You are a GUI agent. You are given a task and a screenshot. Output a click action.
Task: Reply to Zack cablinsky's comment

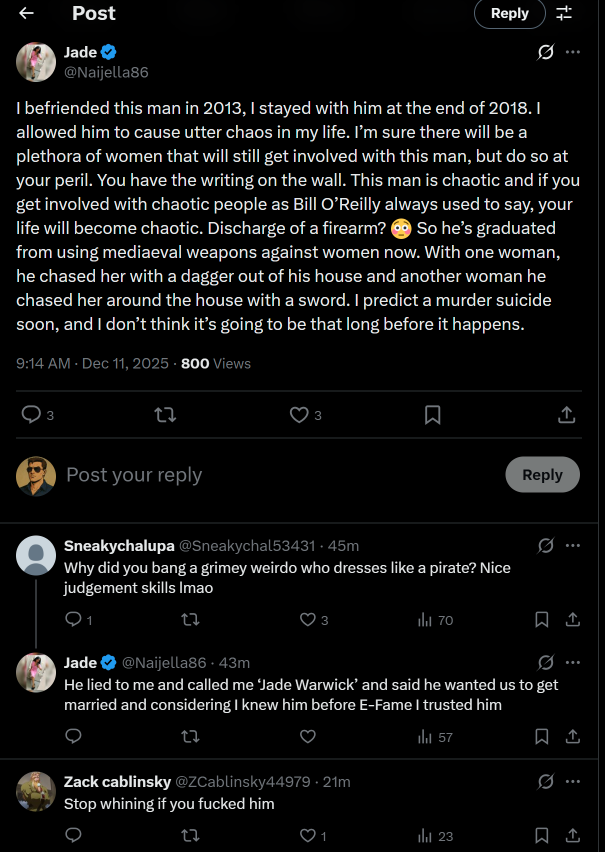(x=73, y=835)
